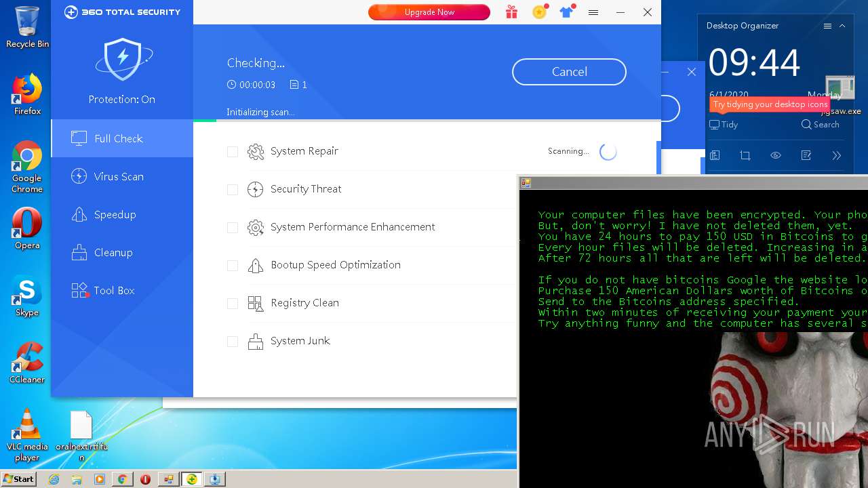Click the scan progress bar
This screenshot has height=488, width=868.
(427, 121)
